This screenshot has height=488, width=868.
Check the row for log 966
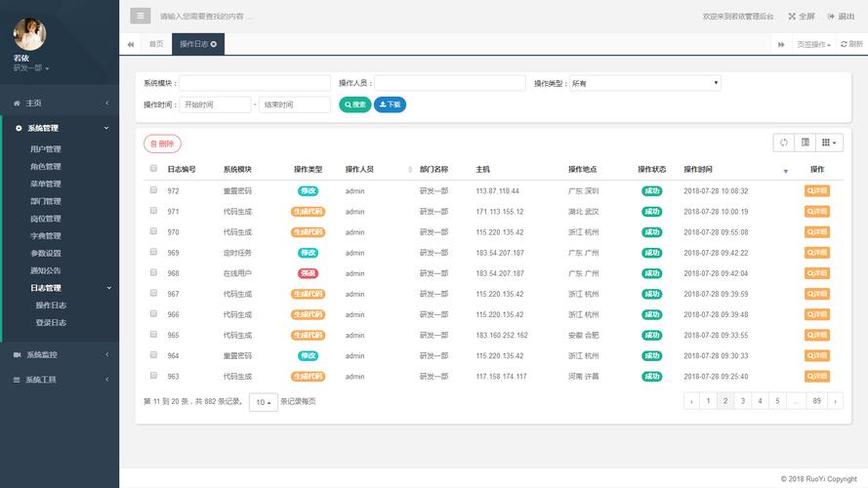pos(153,313)
